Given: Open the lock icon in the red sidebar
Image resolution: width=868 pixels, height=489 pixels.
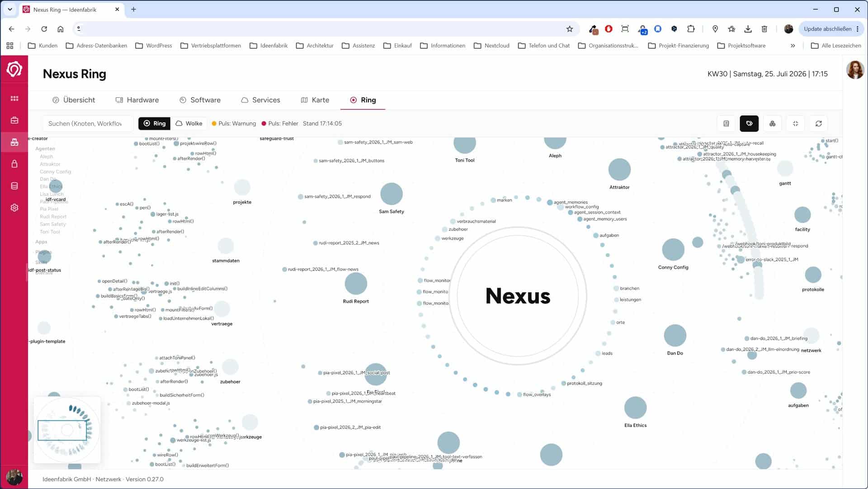Looking at the screenshot, I should pyautogui.click(x=14, y=164).
